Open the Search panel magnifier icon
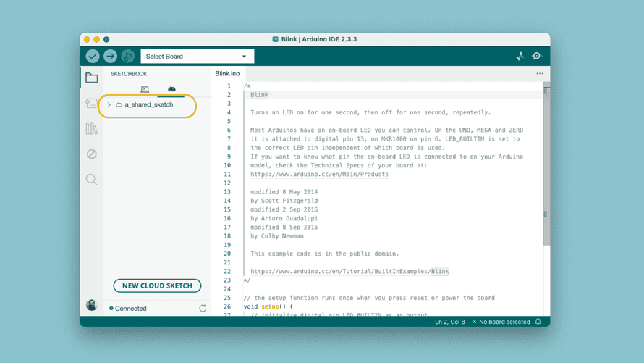Image resolution: width=644 pixels, height=363 pixels. [x=92, y=180]
